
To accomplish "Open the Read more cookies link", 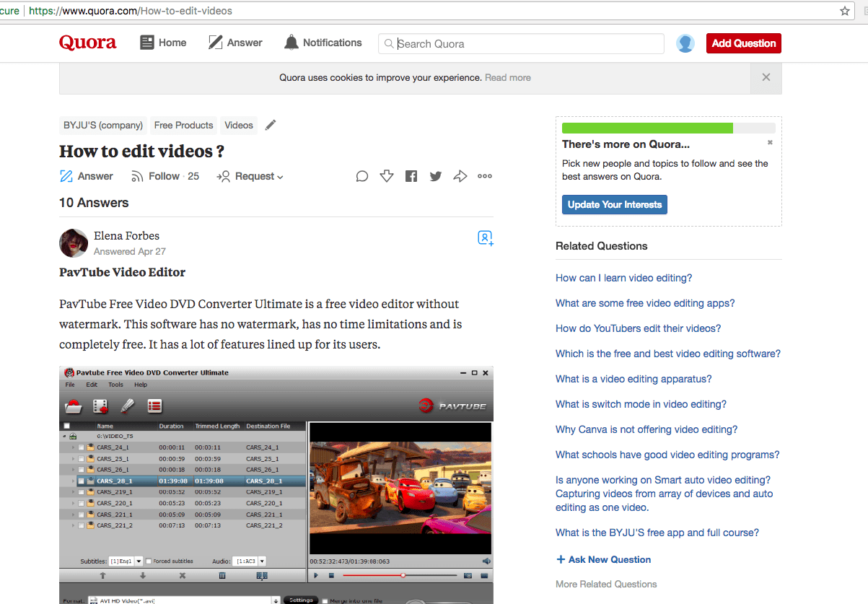I will pos(508,77).
